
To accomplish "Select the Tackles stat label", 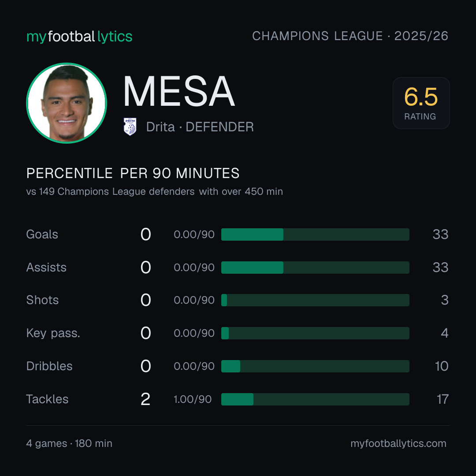I will pyautogui.click(x=47, y=399).
